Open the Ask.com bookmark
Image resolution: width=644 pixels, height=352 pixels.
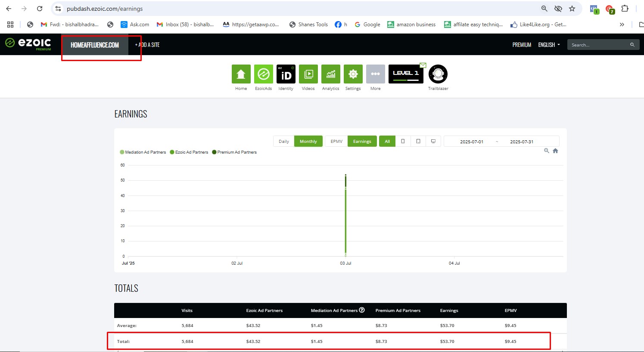135,25
